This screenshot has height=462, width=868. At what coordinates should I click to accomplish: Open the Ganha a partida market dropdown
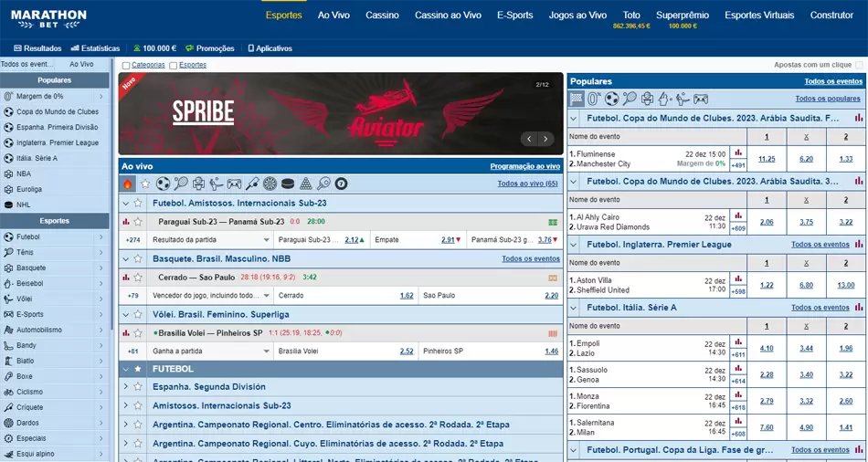[211, 351]
